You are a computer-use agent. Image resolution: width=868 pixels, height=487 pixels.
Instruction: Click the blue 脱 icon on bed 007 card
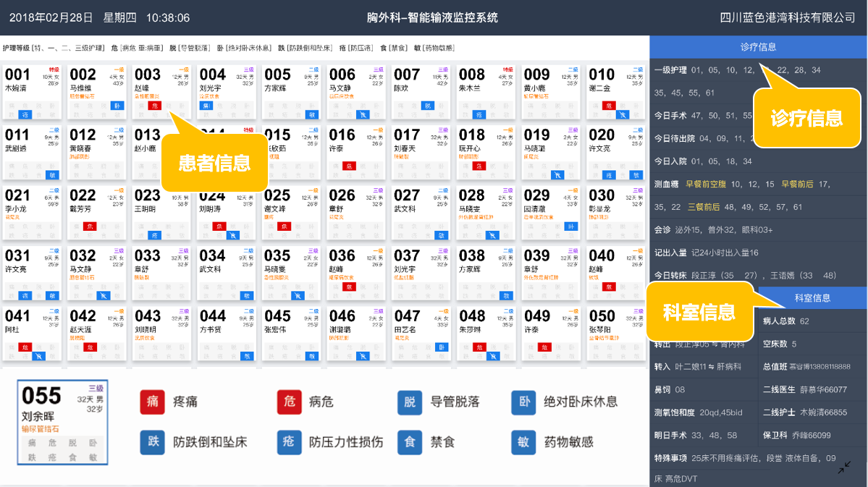pyautogui.click(x=427, y=106)
